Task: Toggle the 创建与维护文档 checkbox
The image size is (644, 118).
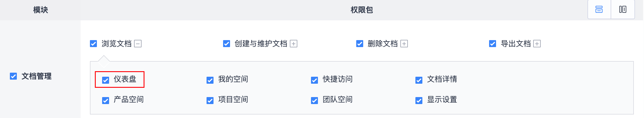Action: click(227, 44)
